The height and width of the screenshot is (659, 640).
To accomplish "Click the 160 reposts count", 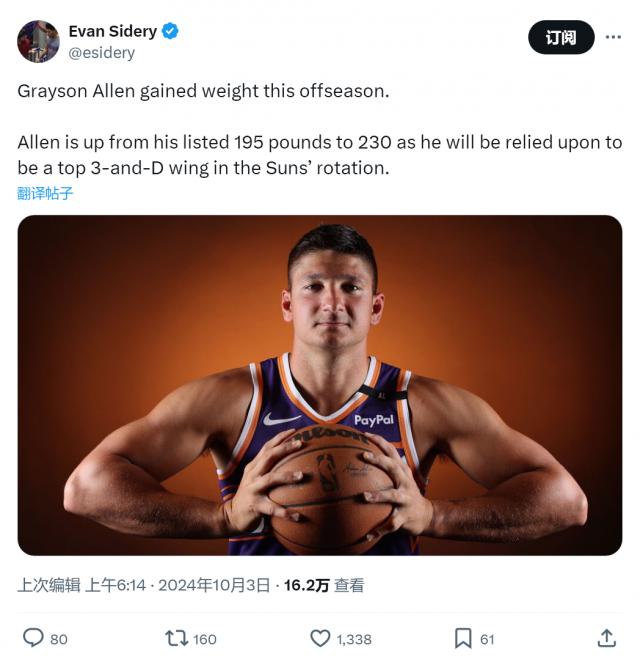I will (x=204, y=639).
